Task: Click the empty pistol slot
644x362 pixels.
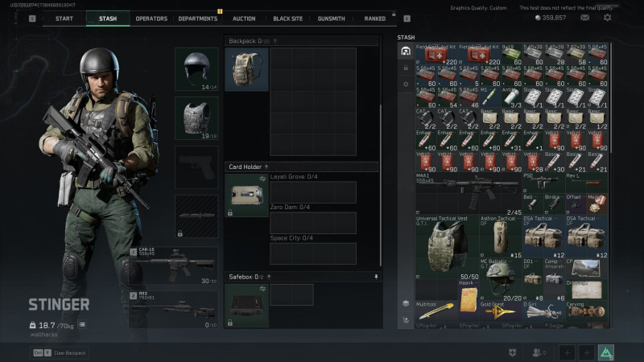Action: tap(196, 167)
